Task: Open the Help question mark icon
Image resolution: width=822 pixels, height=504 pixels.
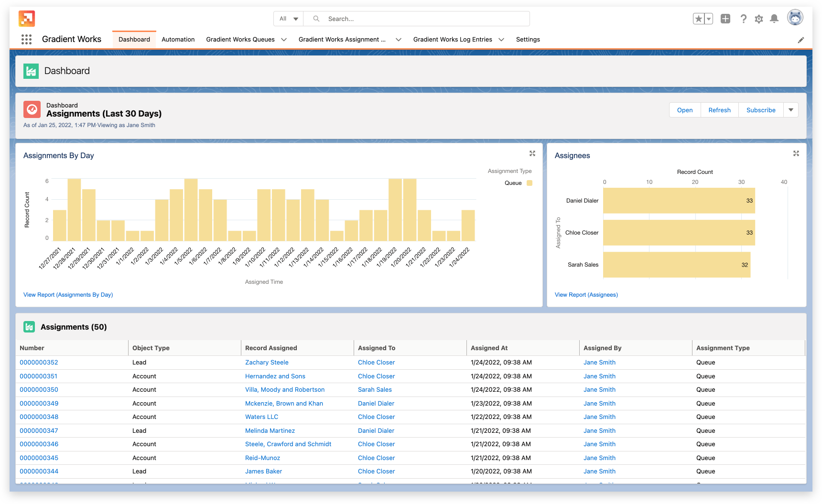Action: pos(743,19)
